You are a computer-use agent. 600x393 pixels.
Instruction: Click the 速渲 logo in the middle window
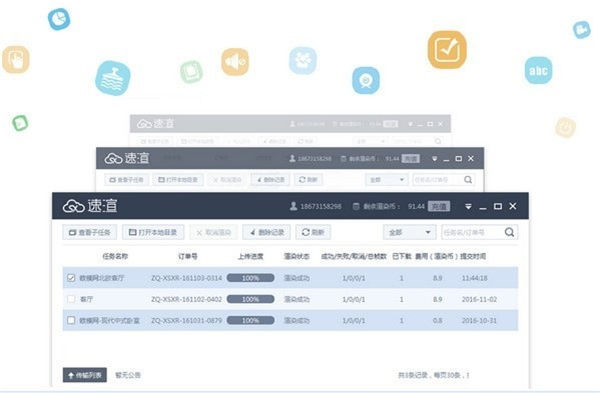pos(127,158)
